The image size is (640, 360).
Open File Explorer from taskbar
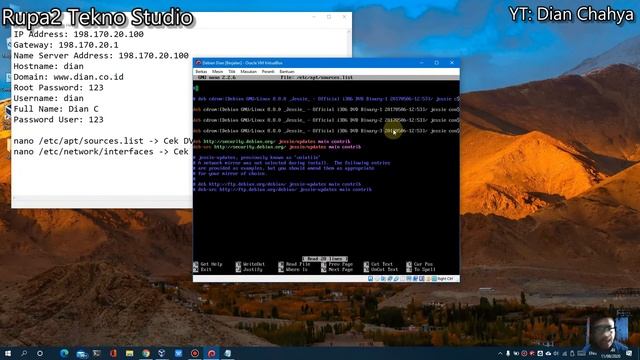(129, 353)
